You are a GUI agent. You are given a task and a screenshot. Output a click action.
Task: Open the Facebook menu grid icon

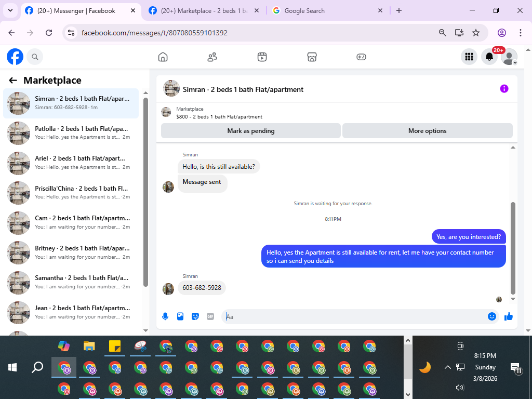[469, 57]
